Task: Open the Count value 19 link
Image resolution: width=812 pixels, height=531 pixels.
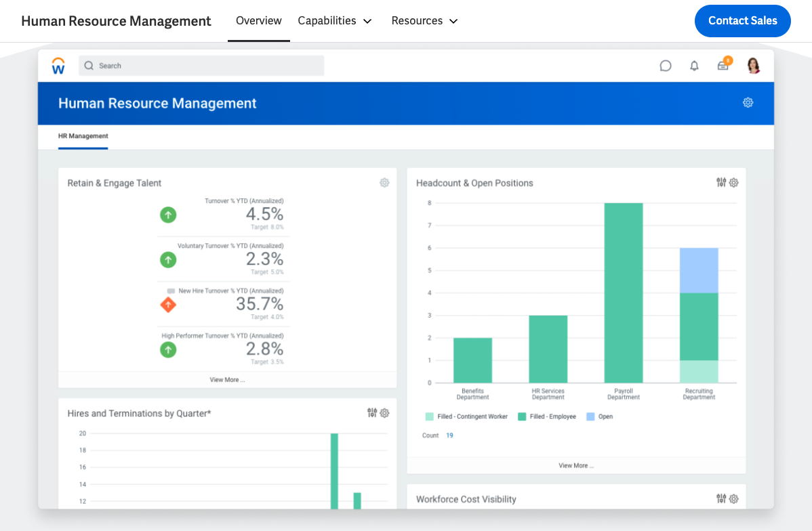Action: [449, 436]
